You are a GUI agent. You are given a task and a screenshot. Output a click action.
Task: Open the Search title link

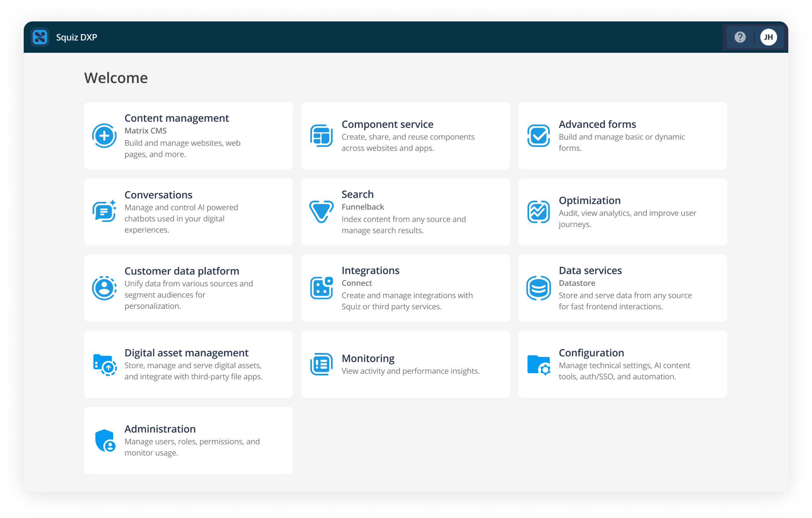357,194
